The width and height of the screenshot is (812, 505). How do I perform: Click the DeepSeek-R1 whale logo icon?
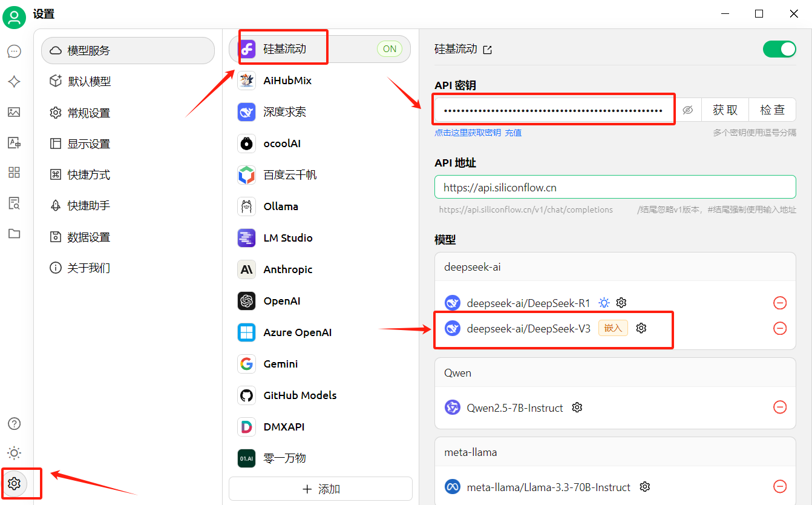pyautogui.click(x=453, y=303)
